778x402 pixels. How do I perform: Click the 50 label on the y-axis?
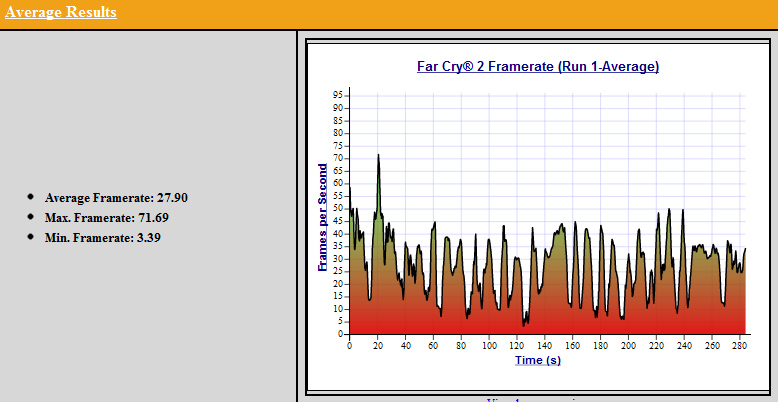pos(339,209)
